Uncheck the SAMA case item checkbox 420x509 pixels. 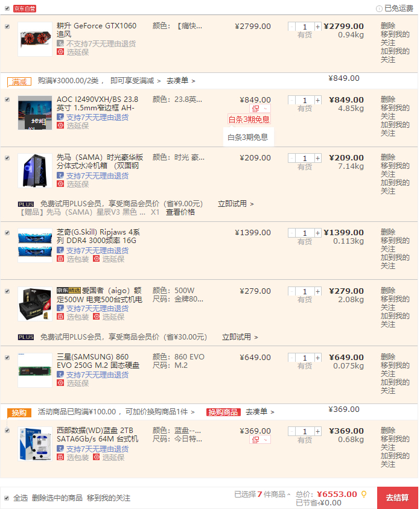[x=7, y=158]
